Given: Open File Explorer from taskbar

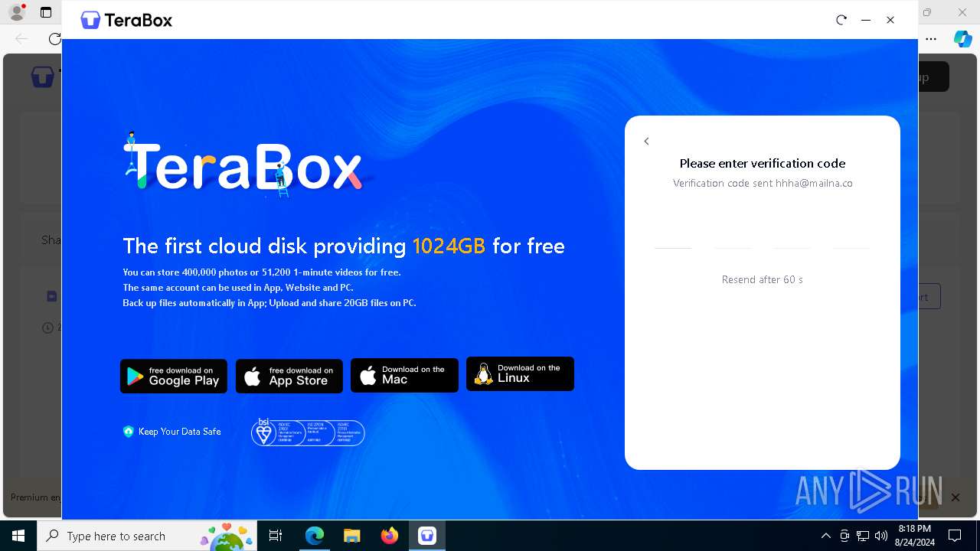Looking at the screenshot, I should [x=351, y=536].
